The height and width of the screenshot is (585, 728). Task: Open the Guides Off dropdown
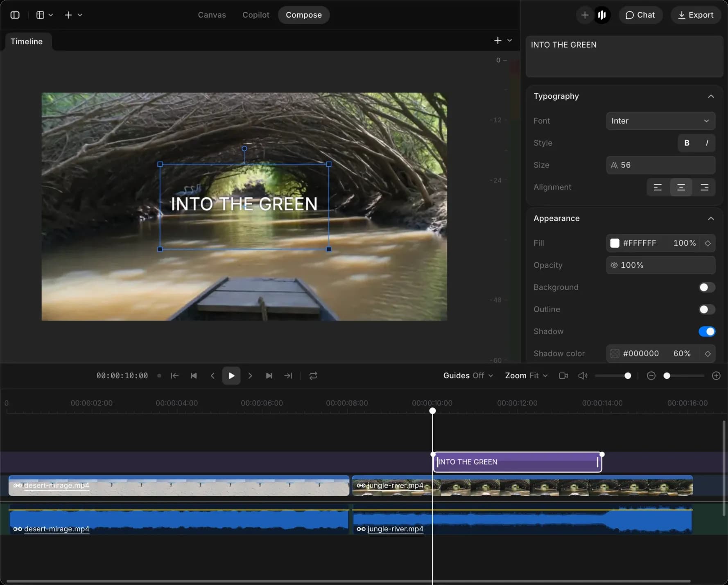[468, 375]
